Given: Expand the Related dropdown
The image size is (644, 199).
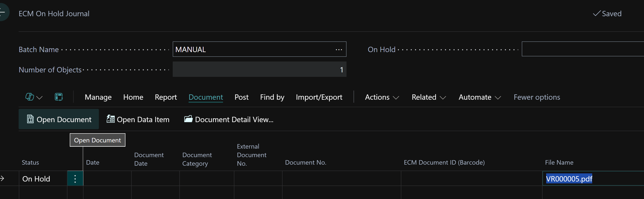Looking at the screenshot, I should click(x=428, y=97).
